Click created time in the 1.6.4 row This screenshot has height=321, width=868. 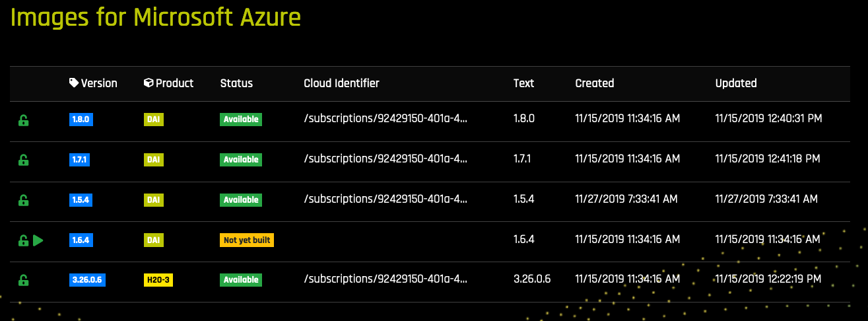(628, 240)
